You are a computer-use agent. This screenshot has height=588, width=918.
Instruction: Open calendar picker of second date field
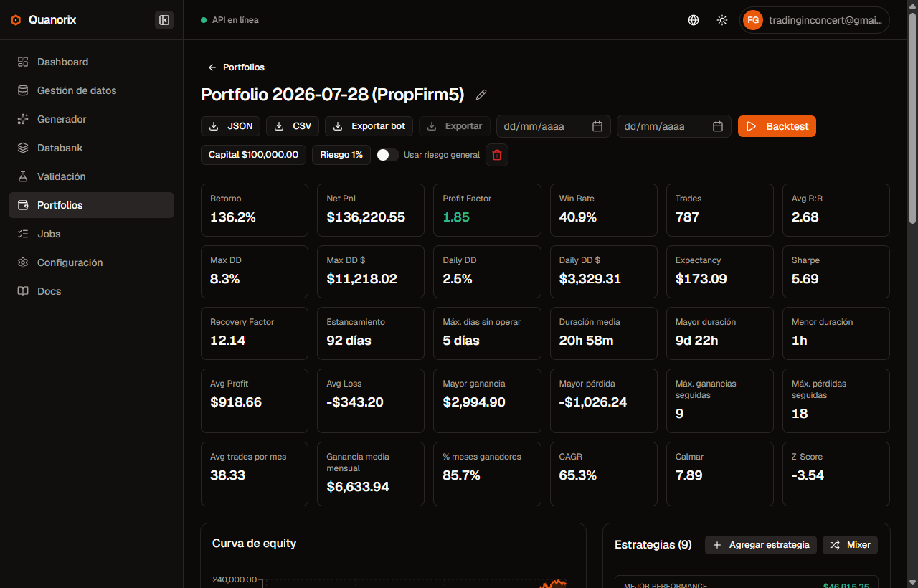pos(718,126)
